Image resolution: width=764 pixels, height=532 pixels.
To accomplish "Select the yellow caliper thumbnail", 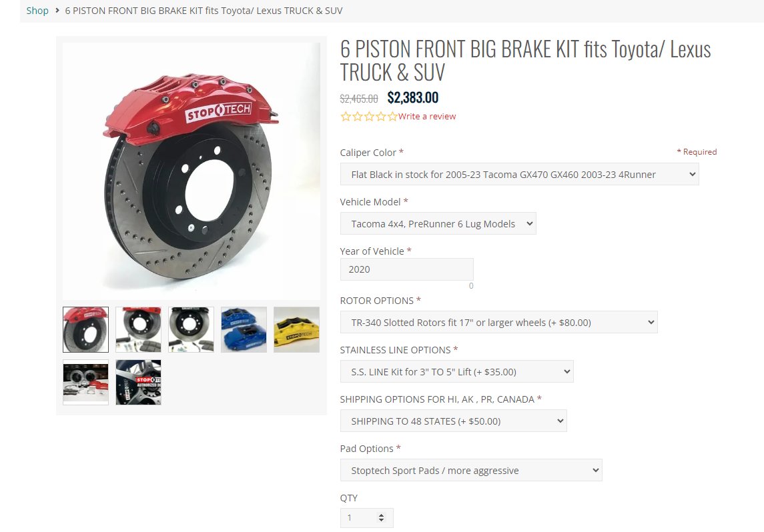I will [x=296, y=329].
